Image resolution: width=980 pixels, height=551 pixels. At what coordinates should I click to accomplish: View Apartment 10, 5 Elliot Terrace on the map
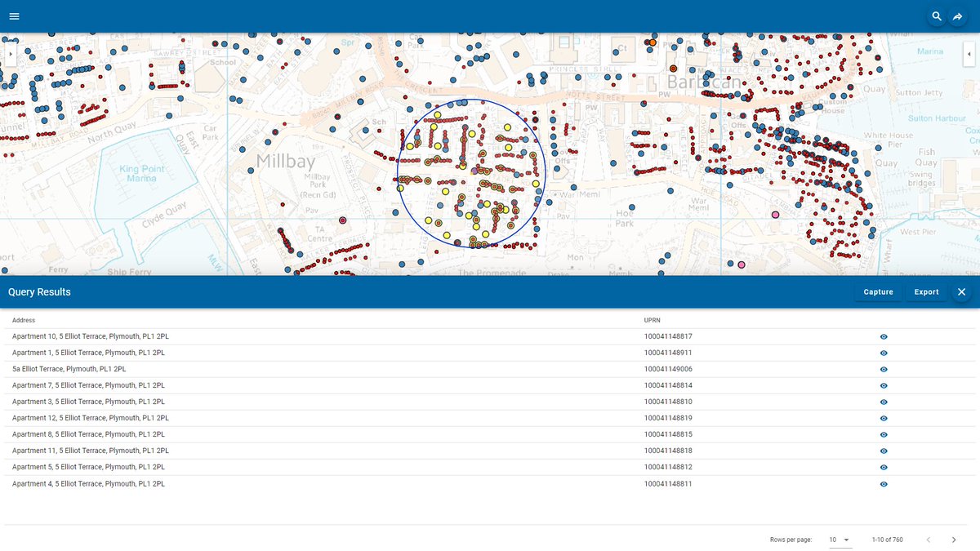(x=883, y=335)
